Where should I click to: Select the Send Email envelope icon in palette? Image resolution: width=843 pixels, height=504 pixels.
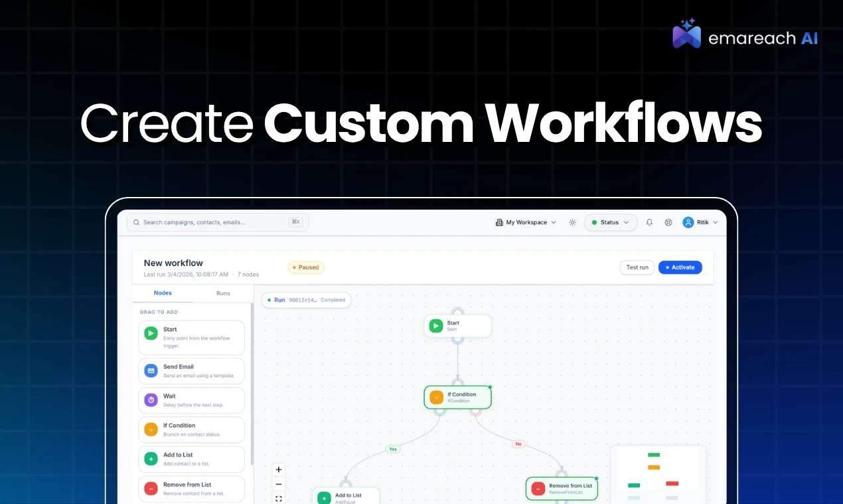151,370
